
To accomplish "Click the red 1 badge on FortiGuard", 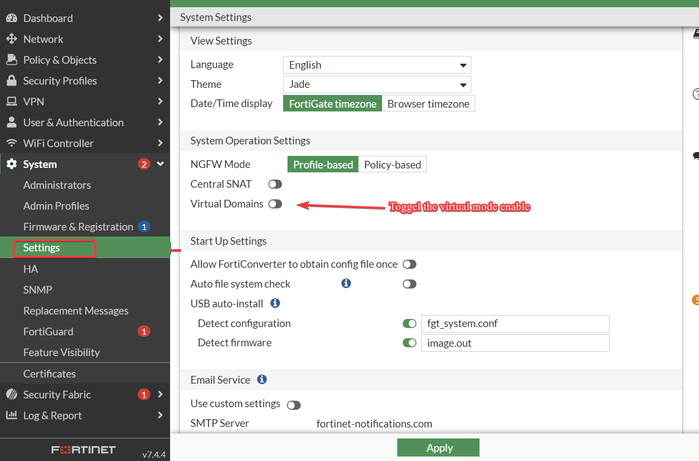I will tap(144, 331).
